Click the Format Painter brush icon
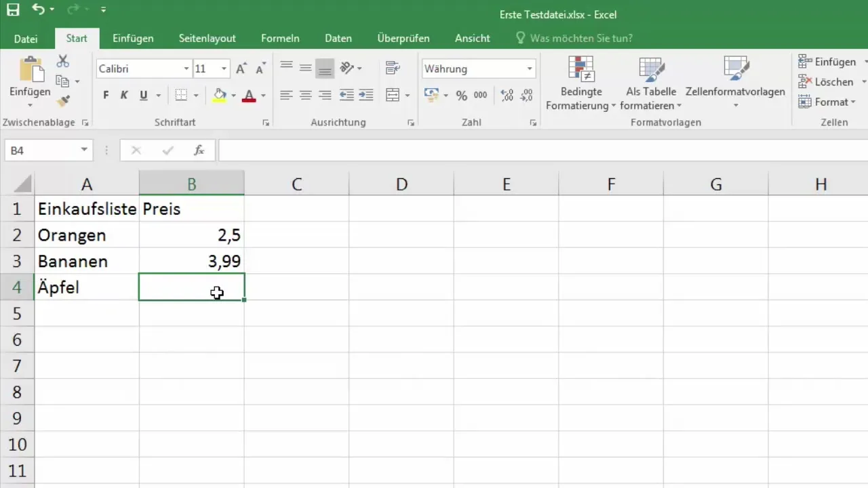The width and height of the screenshot is (868, 488). click(x=63, y=101)
